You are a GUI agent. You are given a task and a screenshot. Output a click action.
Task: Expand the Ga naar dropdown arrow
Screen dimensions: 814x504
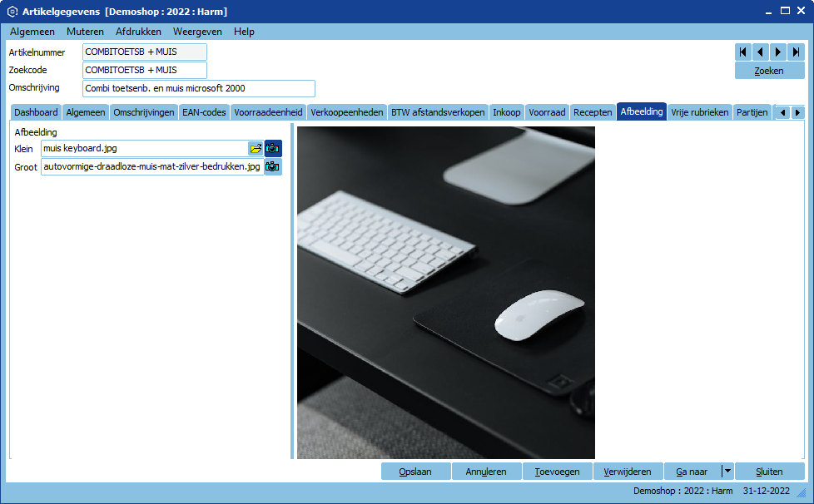(x=727, y=471)
